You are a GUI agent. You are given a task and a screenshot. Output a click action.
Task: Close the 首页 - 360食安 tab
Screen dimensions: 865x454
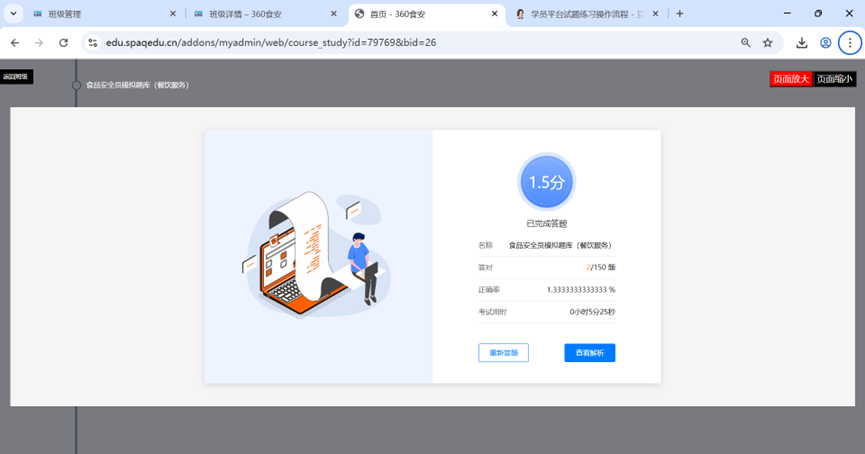tap(493, 14)
